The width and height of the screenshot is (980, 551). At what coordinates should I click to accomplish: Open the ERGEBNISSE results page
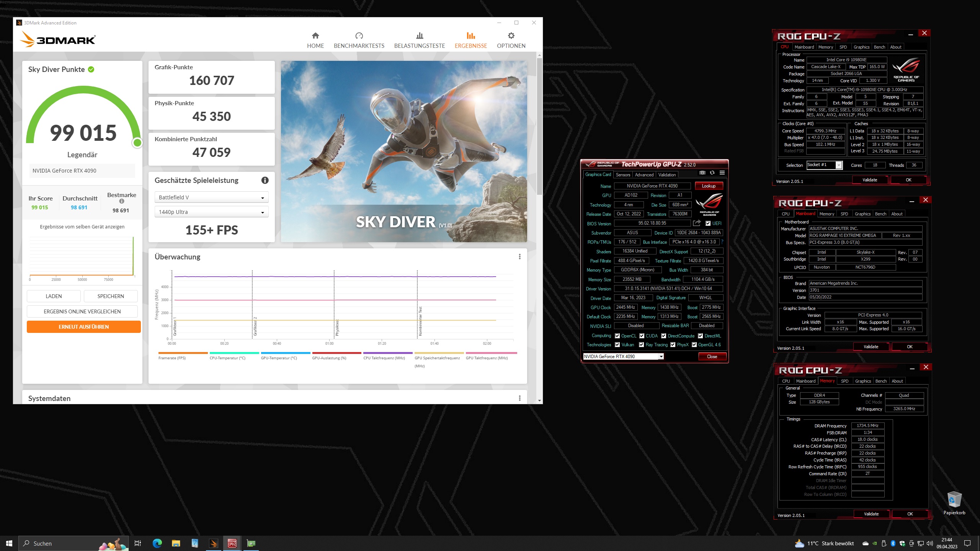[470, 41]
